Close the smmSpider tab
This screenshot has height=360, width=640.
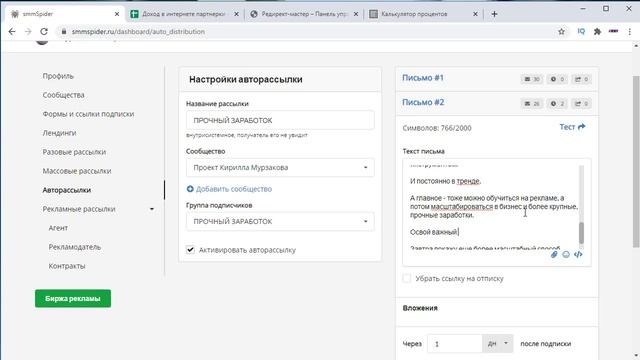(117, 14)
